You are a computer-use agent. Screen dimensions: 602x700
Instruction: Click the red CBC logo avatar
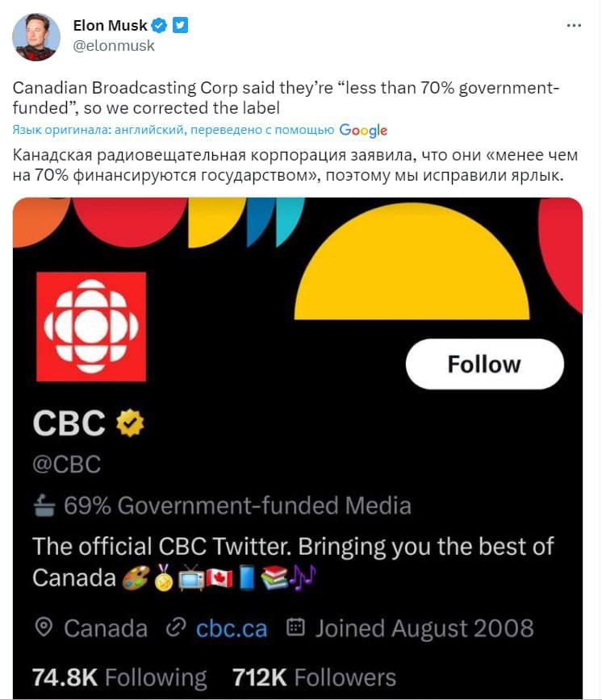click(91, 327)
